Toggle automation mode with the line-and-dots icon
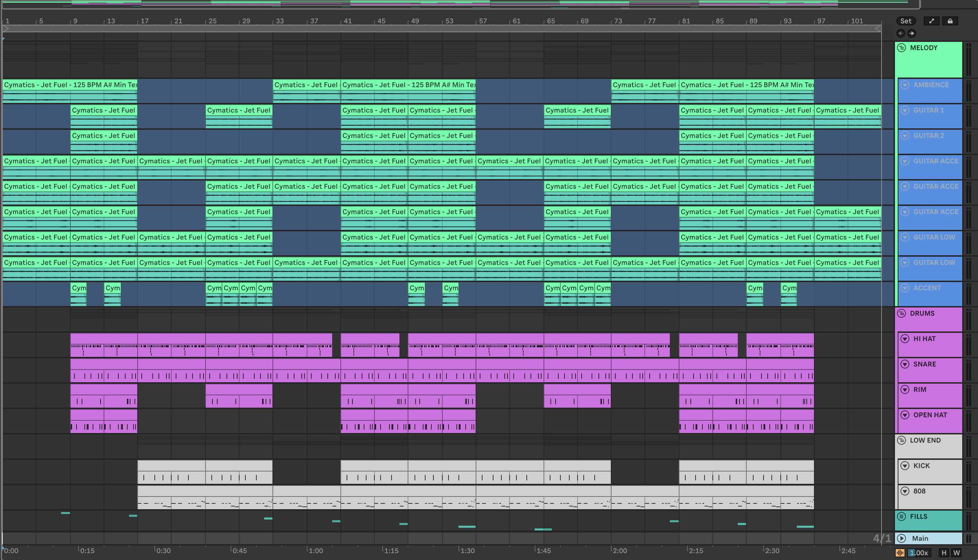The width and height of the screenshot is (978, 560). pyautogui.click(x=931, y=21)
